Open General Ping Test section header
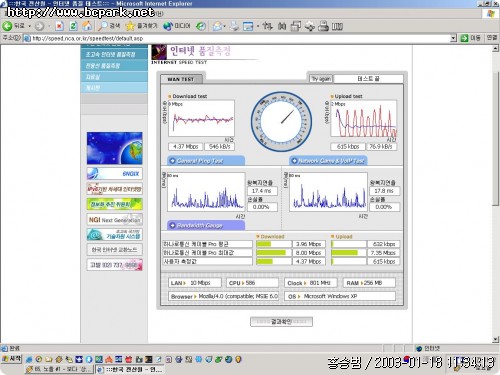The height and width of the screenshot is (375, 500). click(x=206, y=161)
